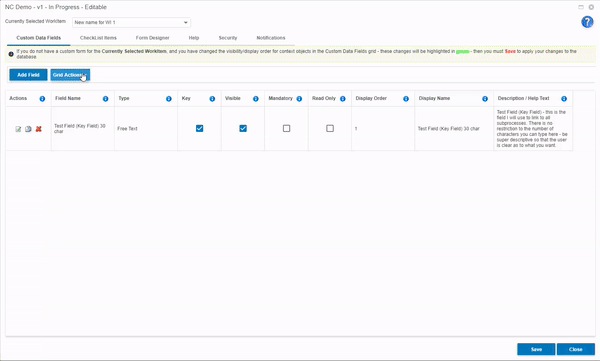Show info for Type column
The height and width of the screenshot is (361, 600).
[x=168, y=99]
